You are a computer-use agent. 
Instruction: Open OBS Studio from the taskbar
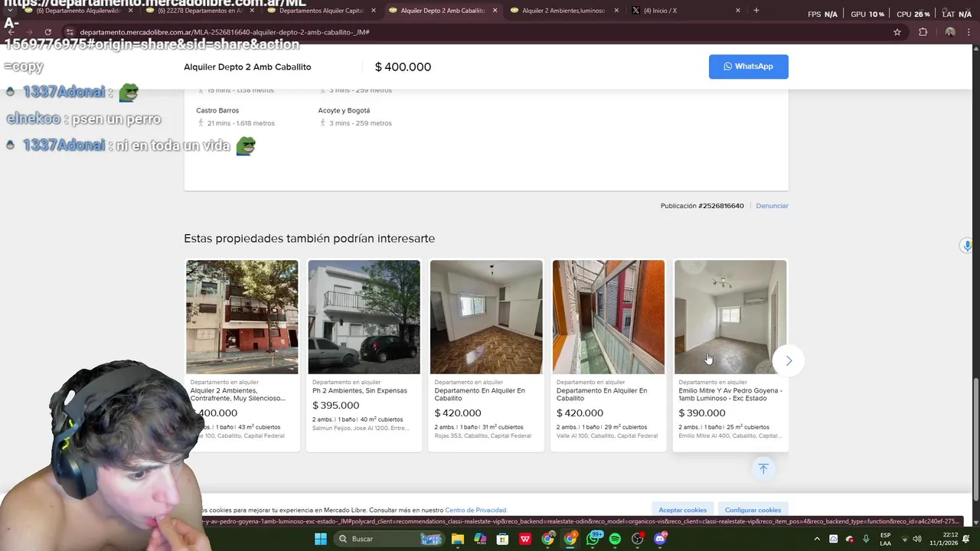click(x=637, y=539)
